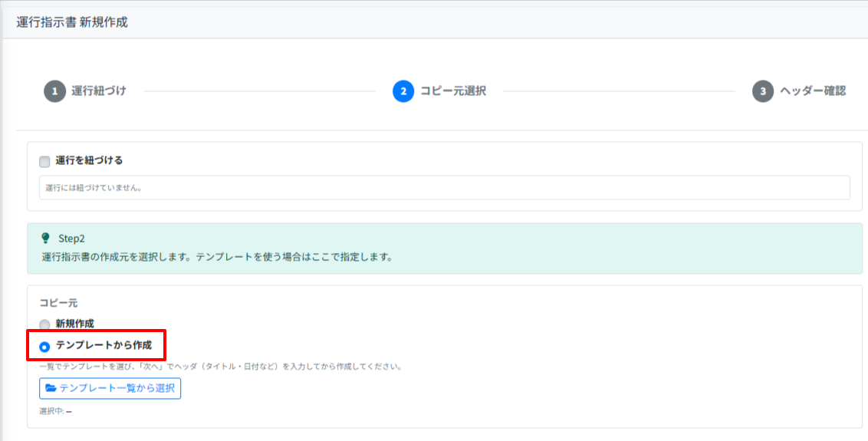Click step 3 circle ヘッダー確認

click(x=763, y=91)
